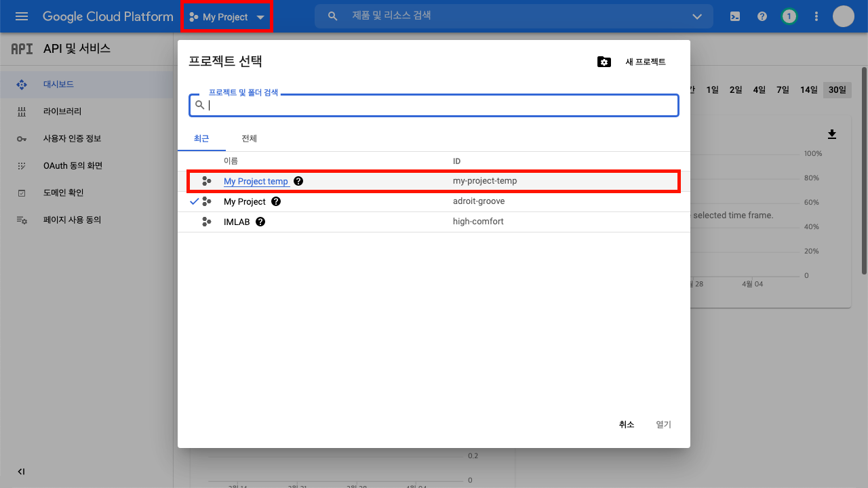This screenshot has width=868, height=488.
Task: Show help tooltip for My Project adroit-groove
Action: click(x=276, y=201)
